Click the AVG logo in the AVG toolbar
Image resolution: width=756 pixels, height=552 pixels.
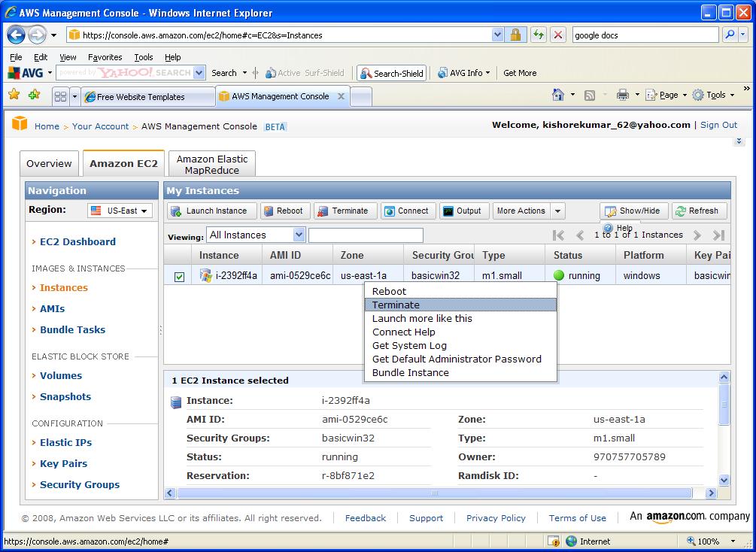(x=26, y=73)
